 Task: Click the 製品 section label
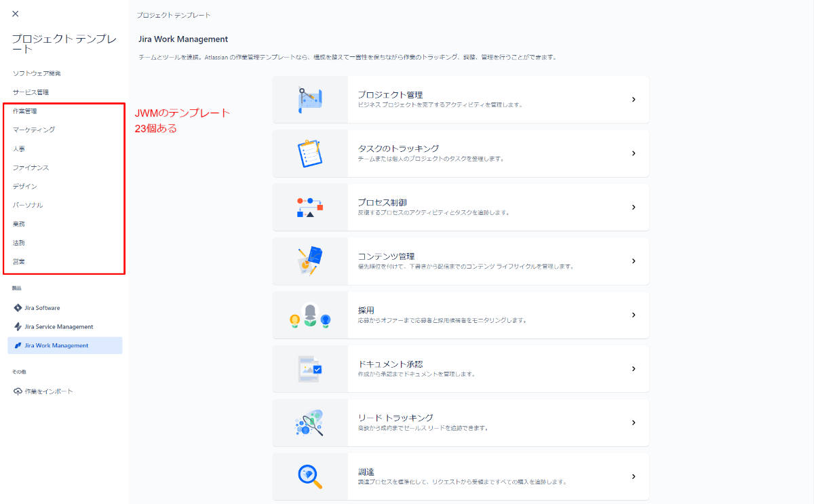(x=17, y=288)
